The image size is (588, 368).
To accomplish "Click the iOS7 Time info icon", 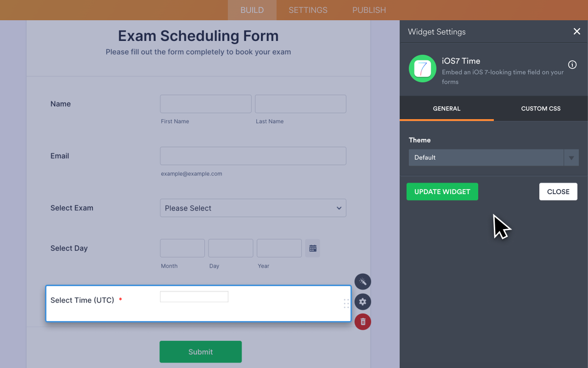I will click(572, 65).
